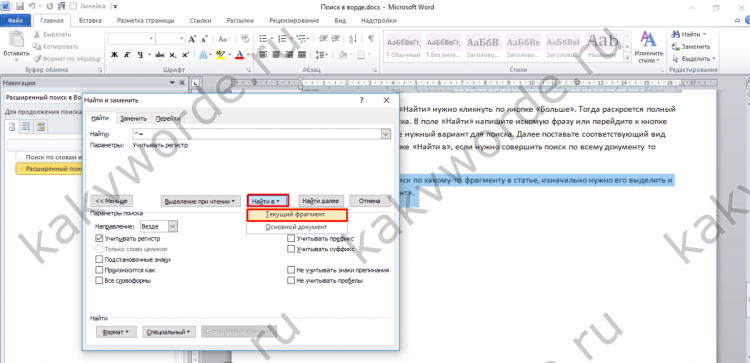Viewport: 750px width, 363px height.
Task: Uncheck Учитывать регистр checkbox
Action: click(99, 238)
